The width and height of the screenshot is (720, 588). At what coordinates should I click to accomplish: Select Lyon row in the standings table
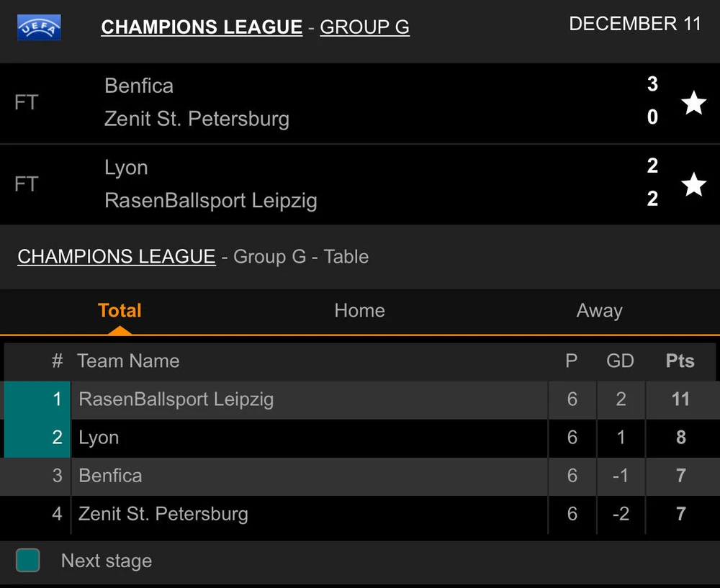click(99, 438)
